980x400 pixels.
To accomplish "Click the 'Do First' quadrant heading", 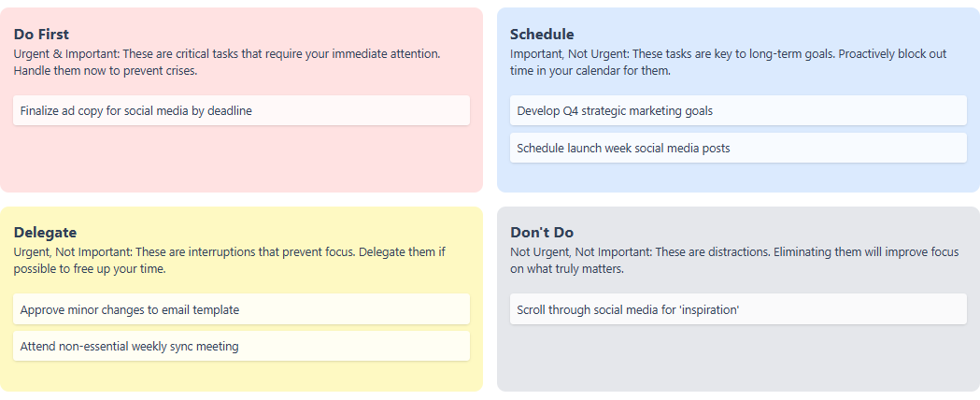I will (41, 35).
